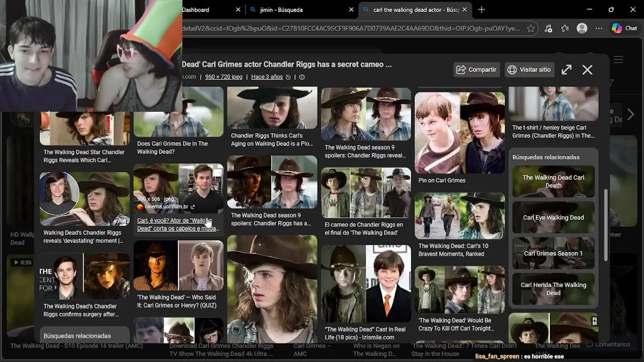Open a new browser tab with plus icon
644x362 pixels.
[481, 10]
